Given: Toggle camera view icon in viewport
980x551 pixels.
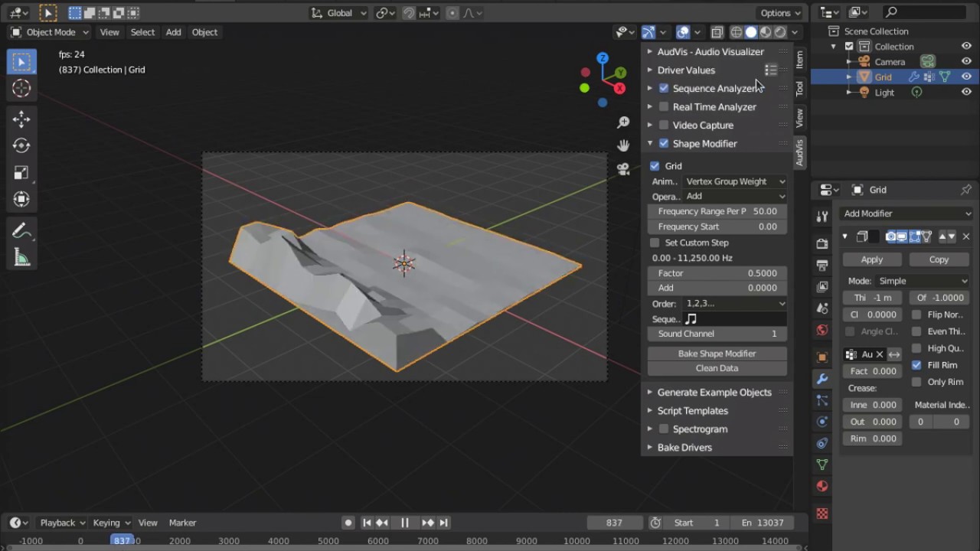Looking at the screenshot, I should click(623, 169).
